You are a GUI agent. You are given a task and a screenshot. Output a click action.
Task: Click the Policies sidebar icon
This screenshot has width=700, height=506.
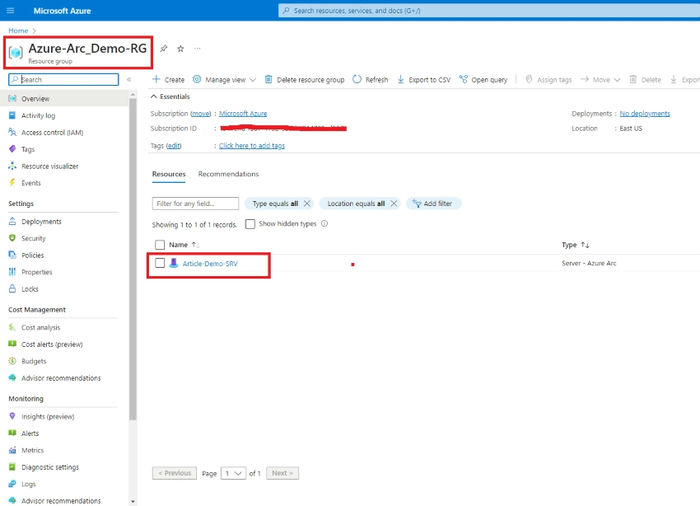pos(12,255)
